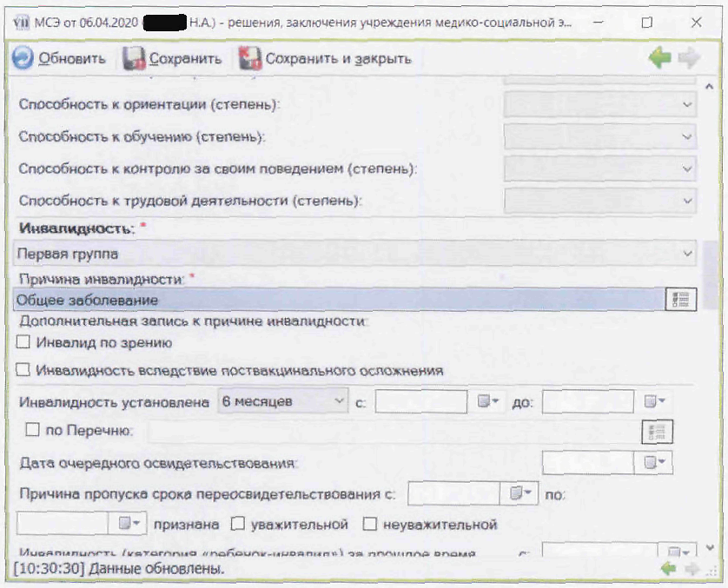This screenshot has width=728, height=588.
Task: Click the green arrow in status bar
Action: pos(667,569)
